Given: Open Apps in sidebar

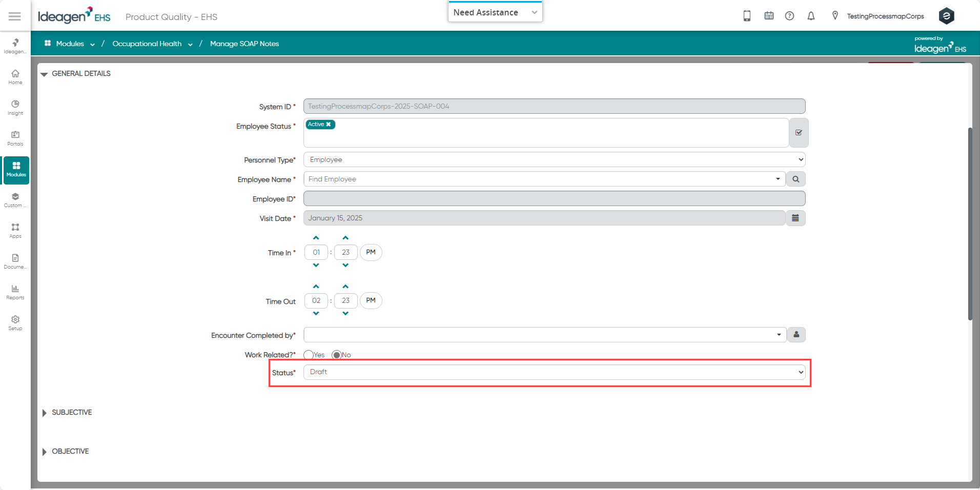Looking at the screenshot, I should point(15,231).
